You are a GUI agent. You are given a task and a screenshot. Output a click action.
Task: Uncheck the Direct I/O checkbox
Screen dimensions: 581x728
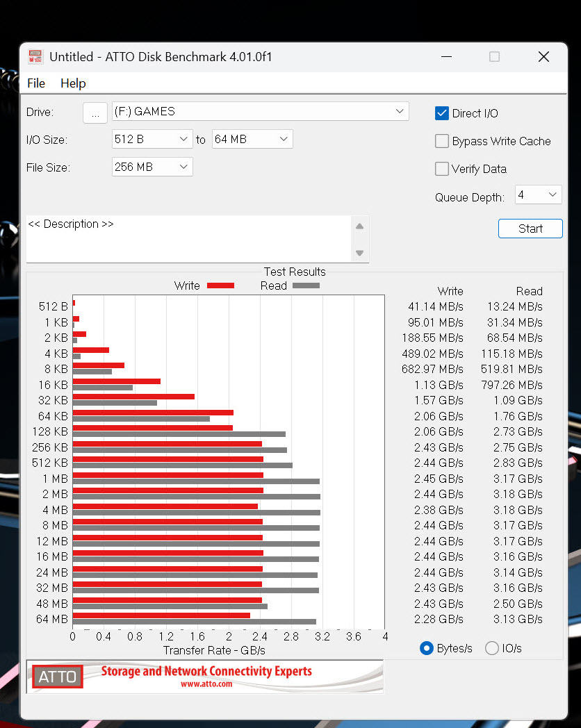point(442,113)
